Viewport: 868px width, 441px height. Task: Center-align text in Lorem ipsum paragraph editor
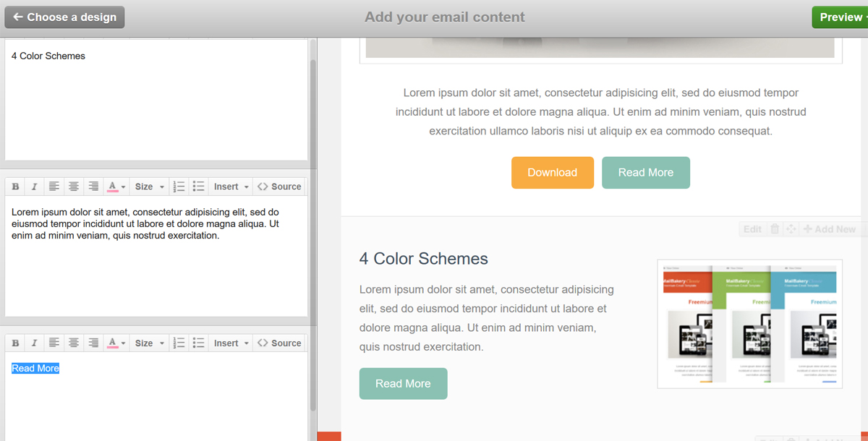pos(74,187)
